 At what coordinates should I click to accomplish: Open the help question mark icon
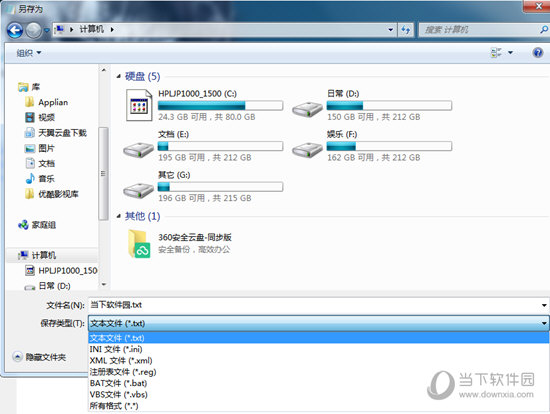click(x=537, y=53)
